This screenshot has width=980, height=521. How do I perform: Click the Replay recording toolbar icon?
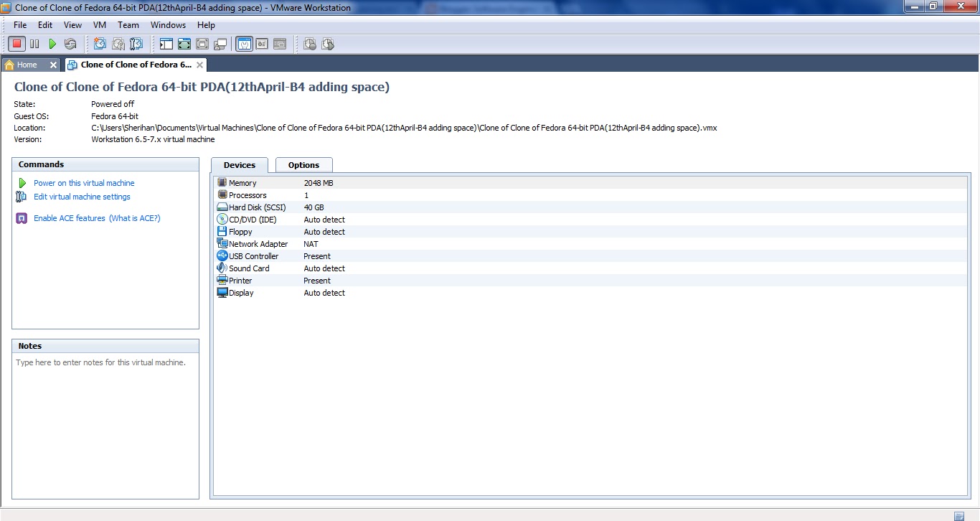coord(328,44)
